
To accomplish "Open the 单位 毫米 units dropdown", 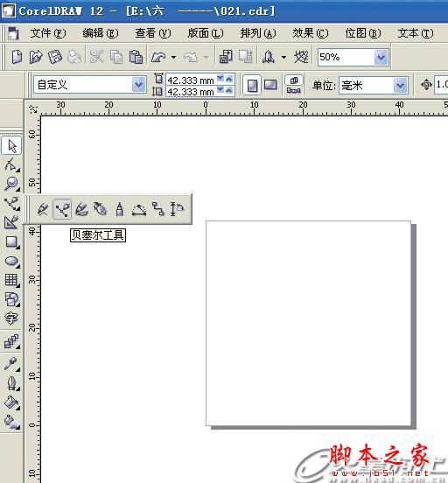I will [x=400, y=85].
